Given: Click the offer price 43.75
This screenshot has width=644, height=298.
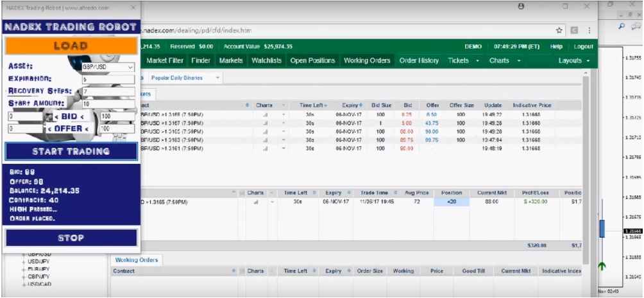Looking at the screenshot, I should pos(432,123).
